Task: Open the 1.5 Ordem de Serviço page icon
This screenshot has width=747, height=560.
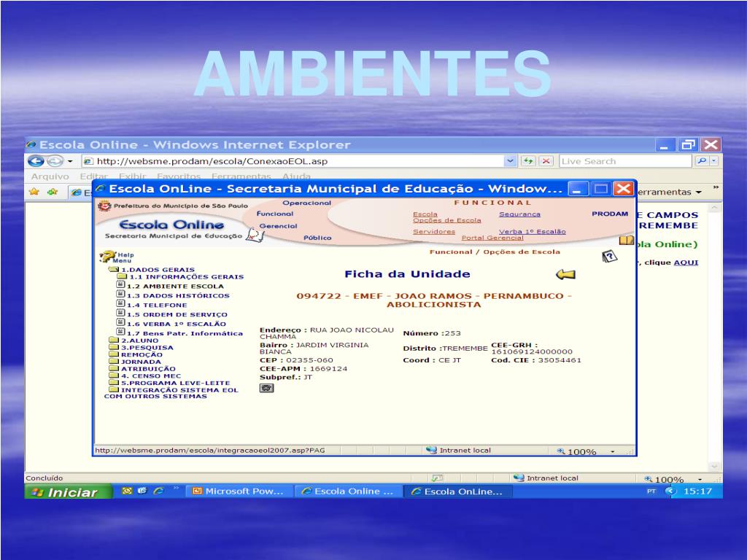Action: coord(120,313)
